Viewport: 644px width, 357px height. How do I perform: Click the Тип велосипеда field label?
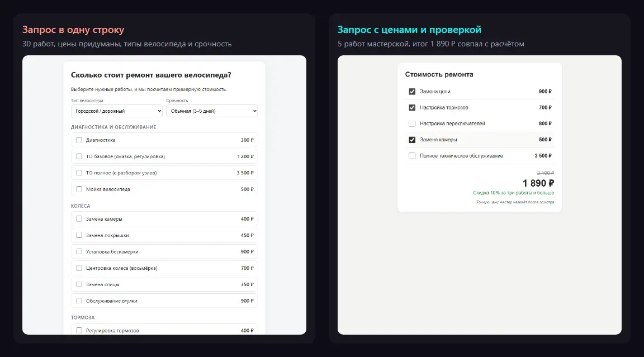pyautogui.click(x=87, y=101)
